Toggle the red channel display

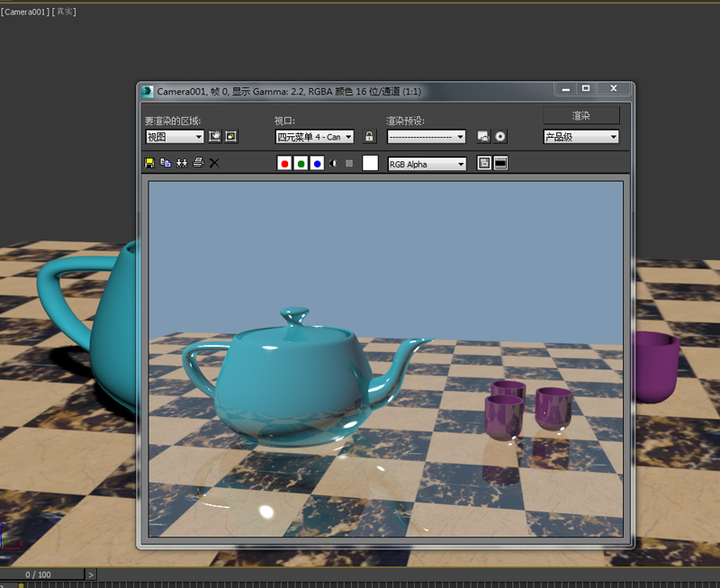(x=284, y=164)
